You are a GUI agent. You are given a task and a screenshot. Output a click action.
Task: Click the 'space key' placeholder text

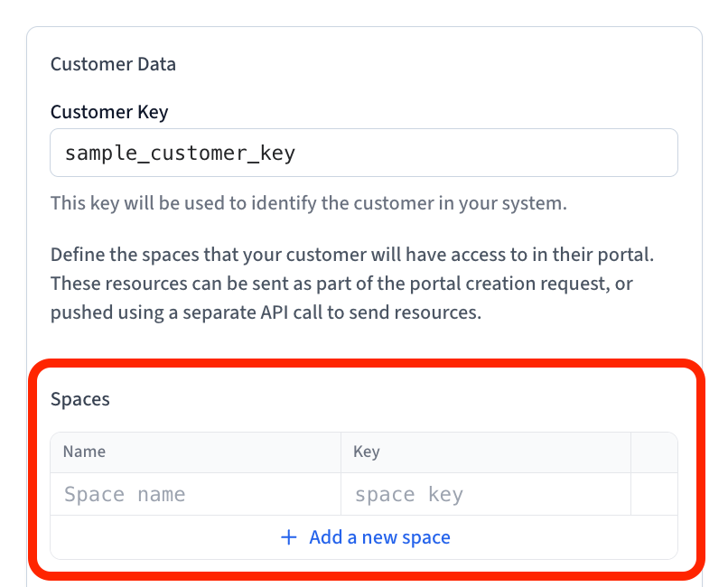pos(408,494)
